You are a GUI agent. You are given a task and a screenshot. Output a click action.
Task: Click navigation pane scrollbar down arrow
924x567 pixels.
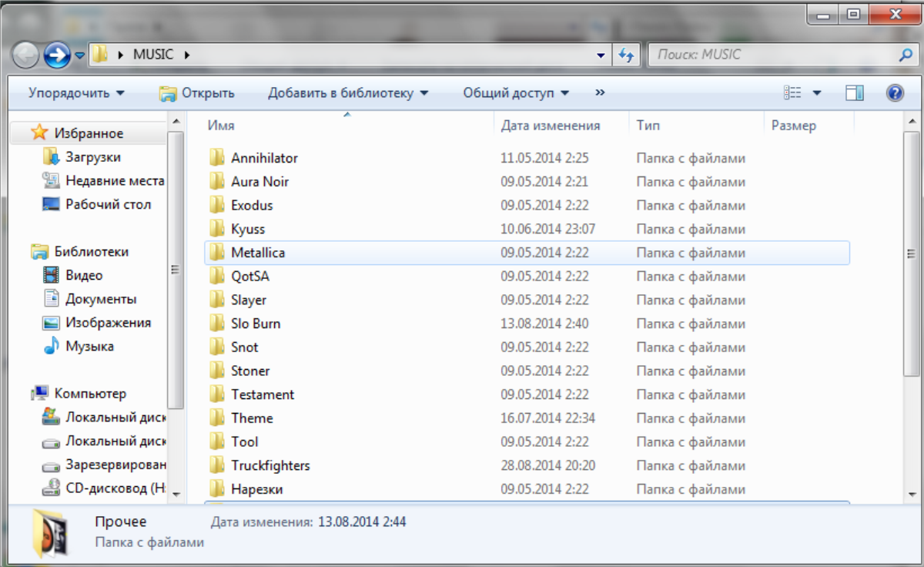click(x=176, y=493)
